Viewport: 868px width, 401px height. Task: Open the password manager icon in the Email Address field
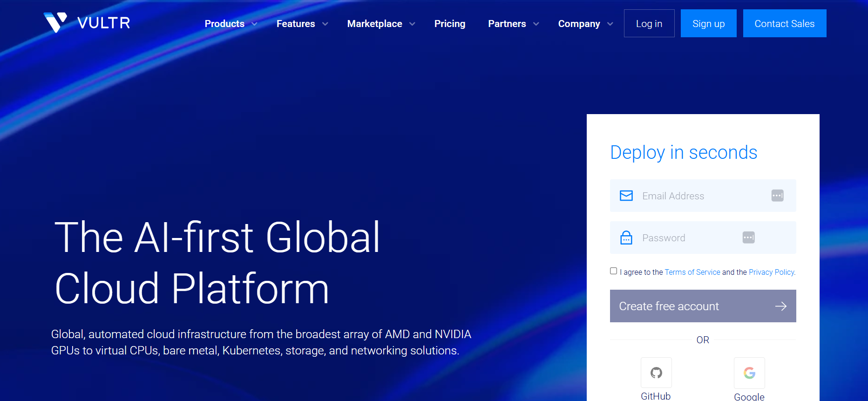(777, 196)
